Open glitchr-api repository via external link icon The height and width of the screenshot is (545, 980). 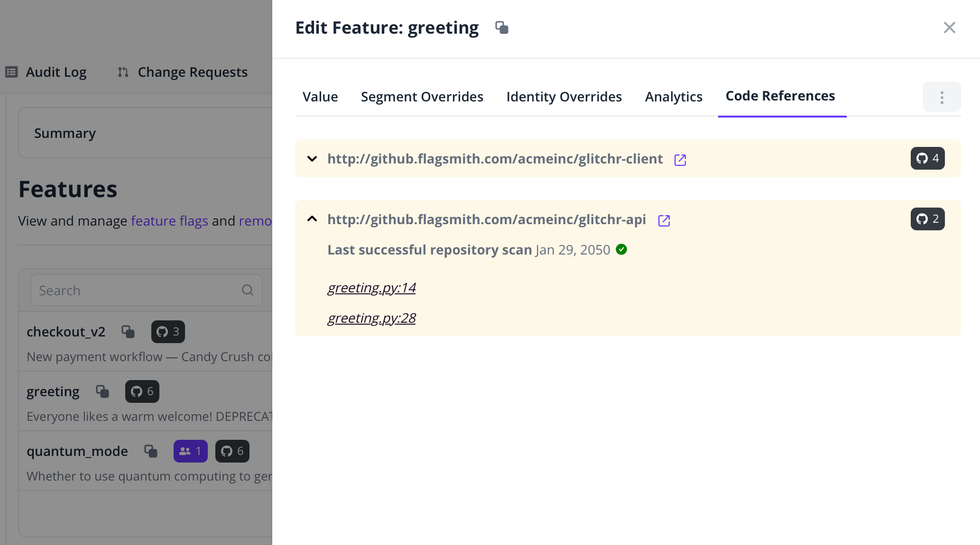point(664,220)
